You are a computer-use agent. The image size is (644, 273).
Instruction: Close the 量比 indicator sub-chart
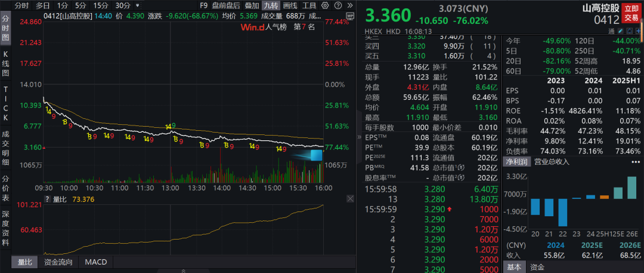click(350, 199)
